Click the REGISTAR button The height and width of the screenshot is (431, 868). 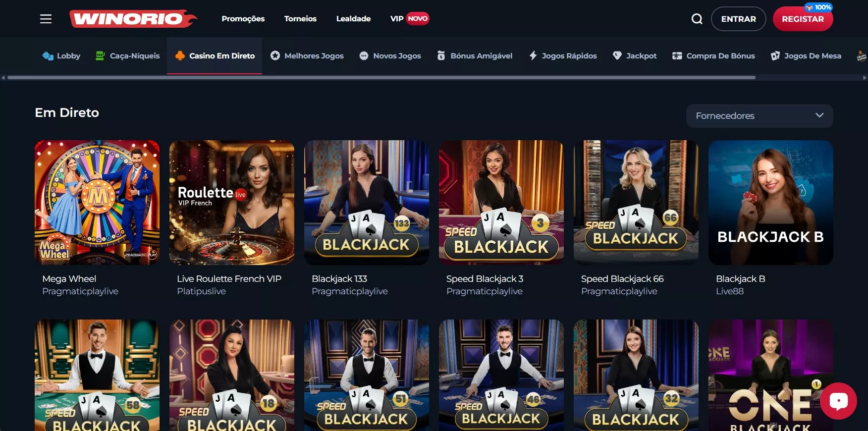[803, 19]
